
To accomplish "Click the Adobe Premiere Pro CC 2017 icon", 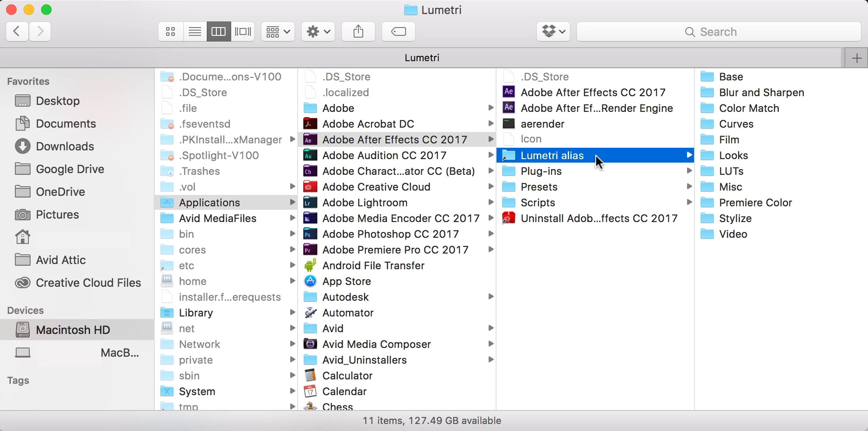I will [x=310, y=250].
